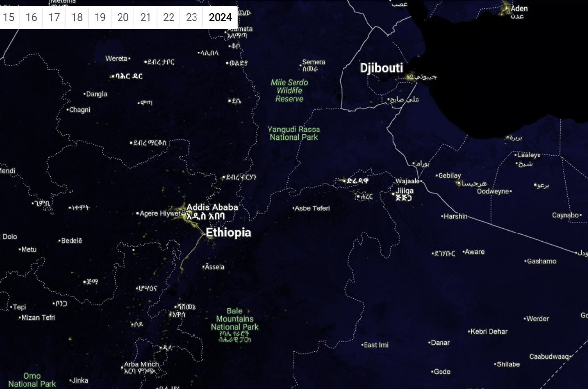Click the Shilabe town label
The image size is (588, 389).
click(x=508, y=364)
